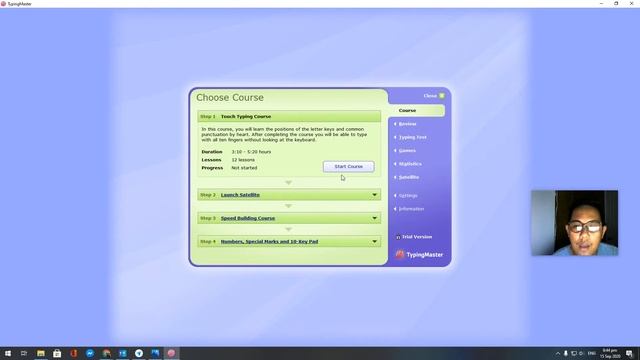Viewport: 640px width, 360px height.
Task: Open Messenger from the taskbar
Action: pyautogui.click(x=90, y=353)
